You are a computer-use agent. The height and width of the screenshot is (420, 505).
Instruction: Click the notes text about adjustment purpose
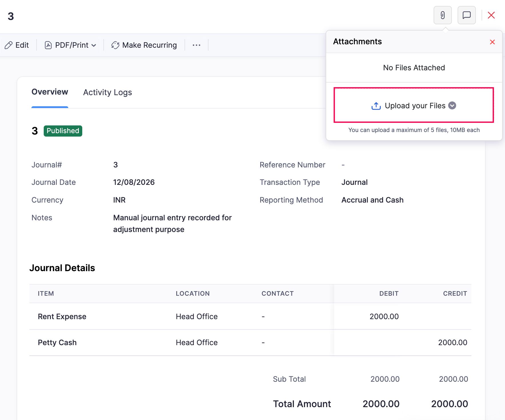point(172,223)
